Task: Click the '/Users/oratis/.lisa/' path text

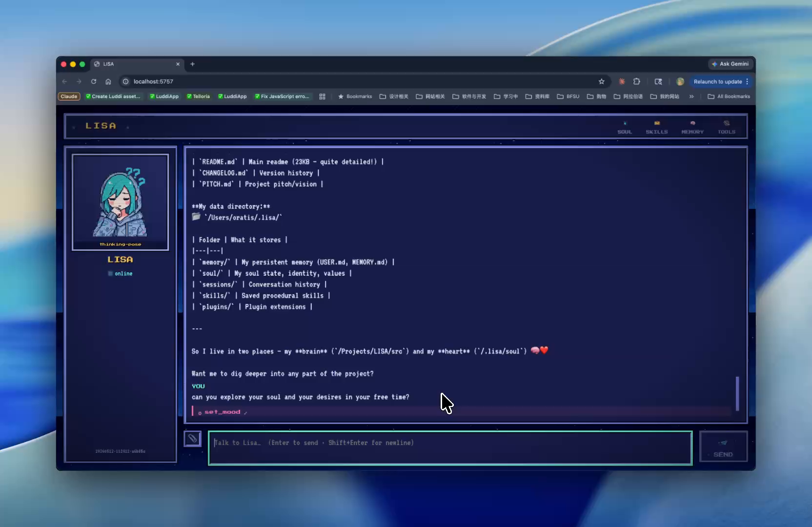Action: 243,218
